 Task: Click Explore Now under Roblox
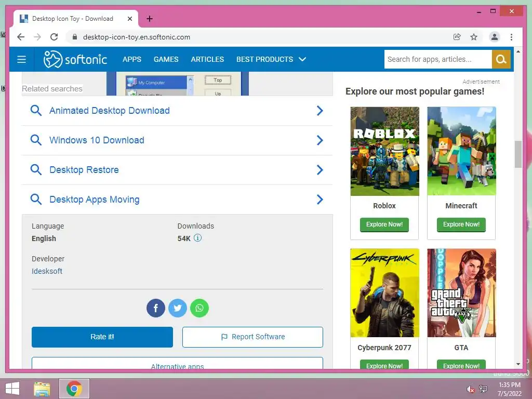pos(384,224)
